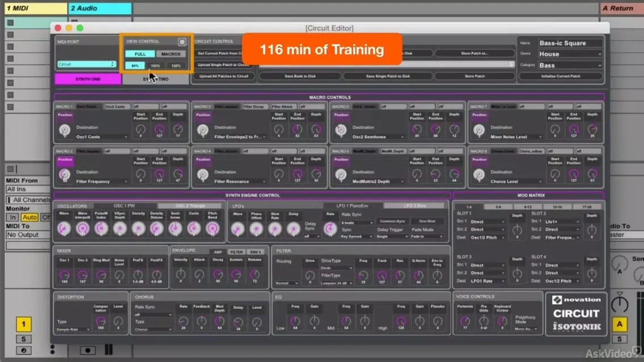This screenshot has height=362, width=644.
Task: Switch view to FULL mode
Action: click(139, 54)
